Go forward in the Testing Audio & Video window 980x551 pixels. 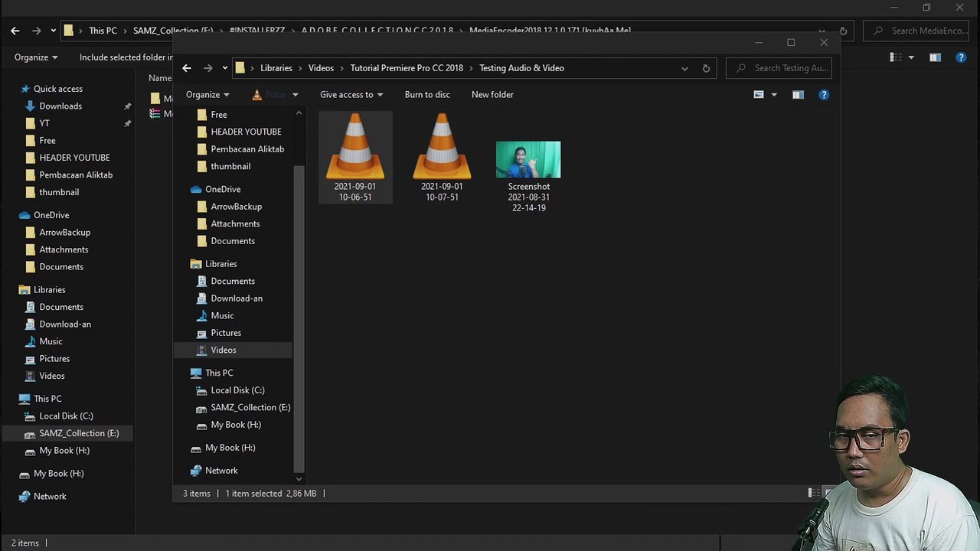[208, 68]
